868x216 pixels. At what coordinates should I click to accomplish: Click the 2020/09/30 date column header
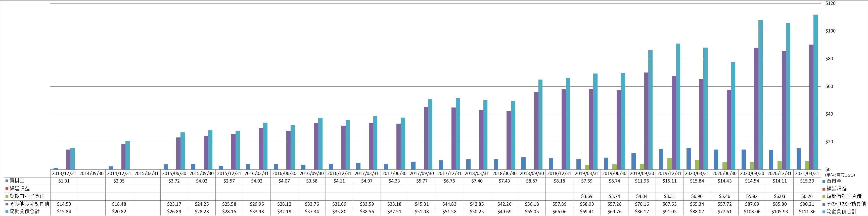point(752,173)
